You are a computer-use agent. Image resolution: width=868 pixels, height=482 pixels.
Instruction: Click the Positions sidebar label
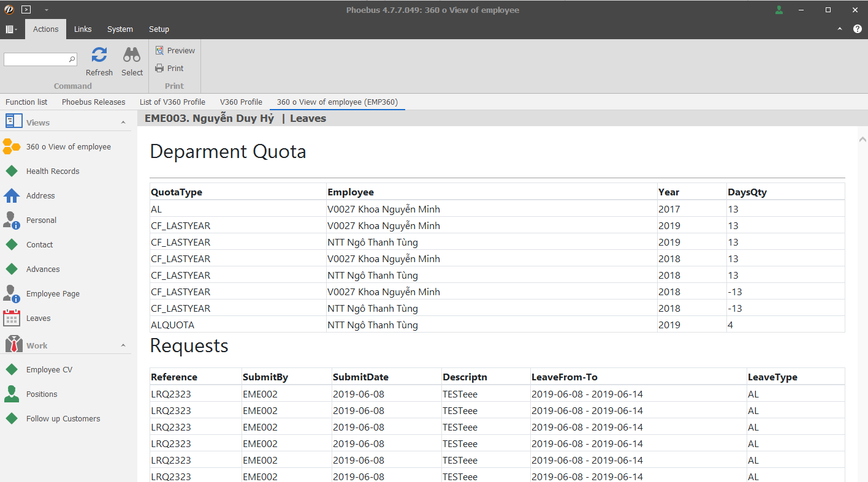point(42,394)
